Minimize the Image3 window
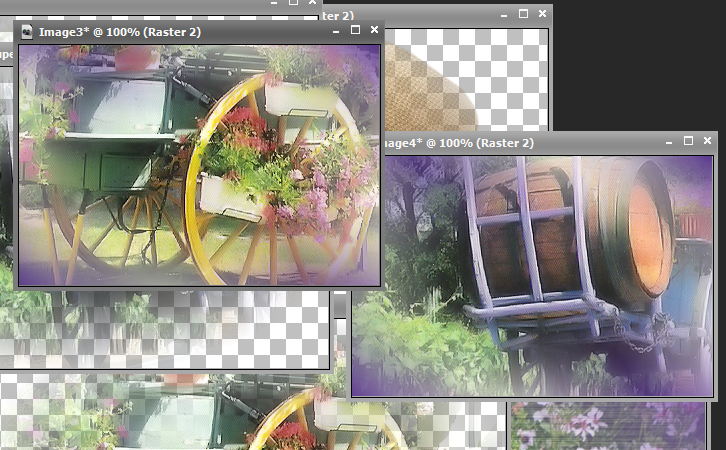This screenshot has height=450, width=726. pyautogui.click(x=336, y=31)
